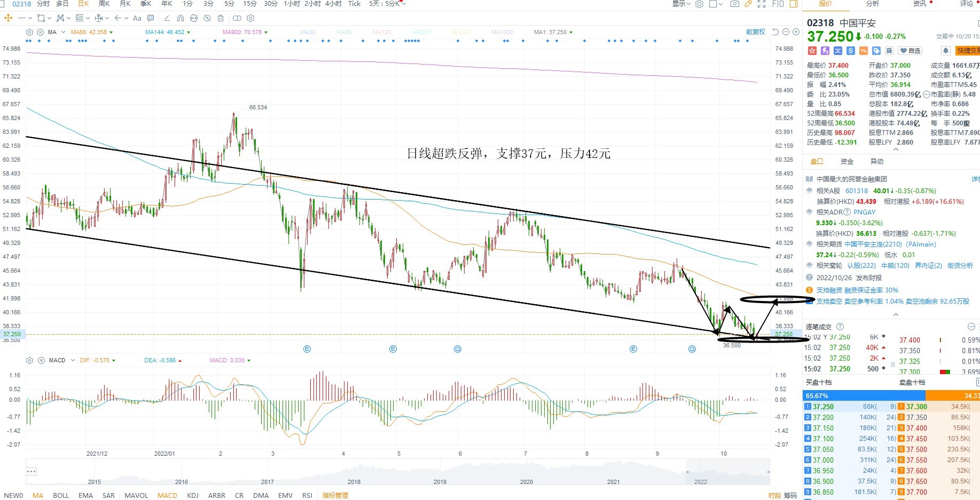This screenshot has height=500, width=980.
Task: Switch to 月K monthly chart
Action: pos(125,4)
